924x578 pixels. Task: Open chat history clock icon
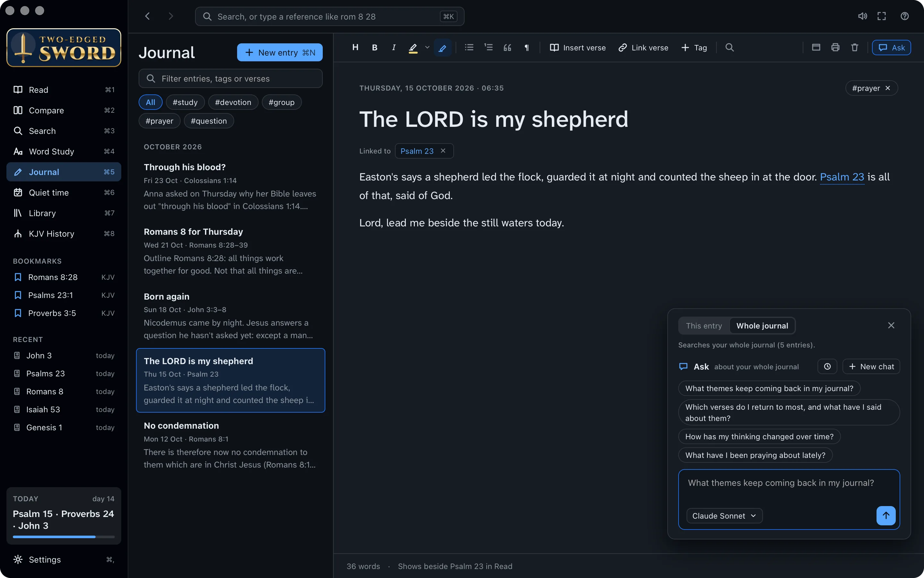[x=827, y=367]
